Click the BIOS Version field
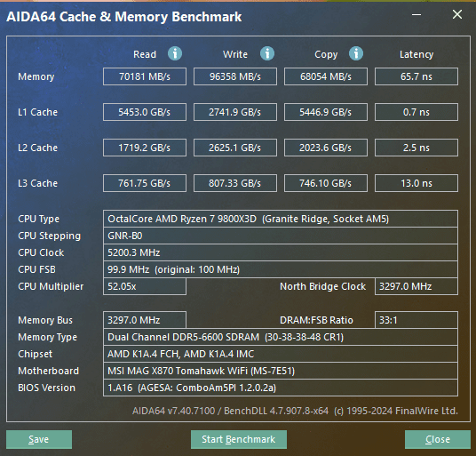The height and width of the screenshot is (456, 476). point(281,388)
